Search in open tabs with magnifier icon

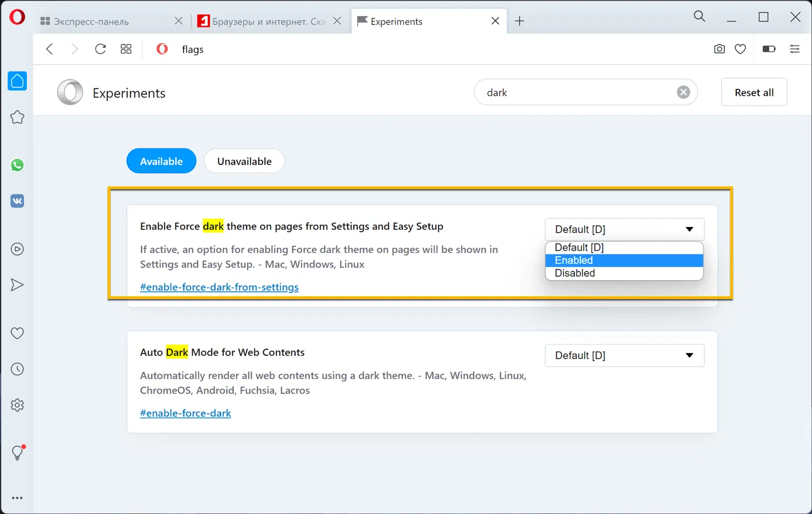click(x=699, y=17)
